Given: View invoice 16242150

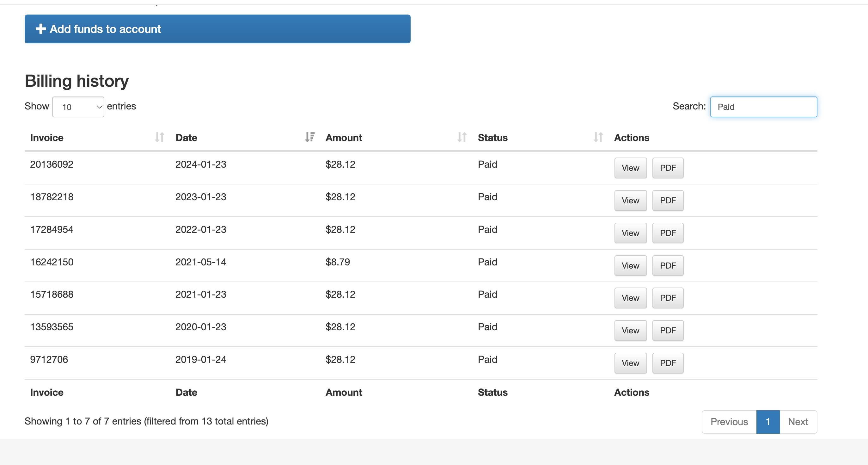Looking at the screenshot, I should [630, 266].
